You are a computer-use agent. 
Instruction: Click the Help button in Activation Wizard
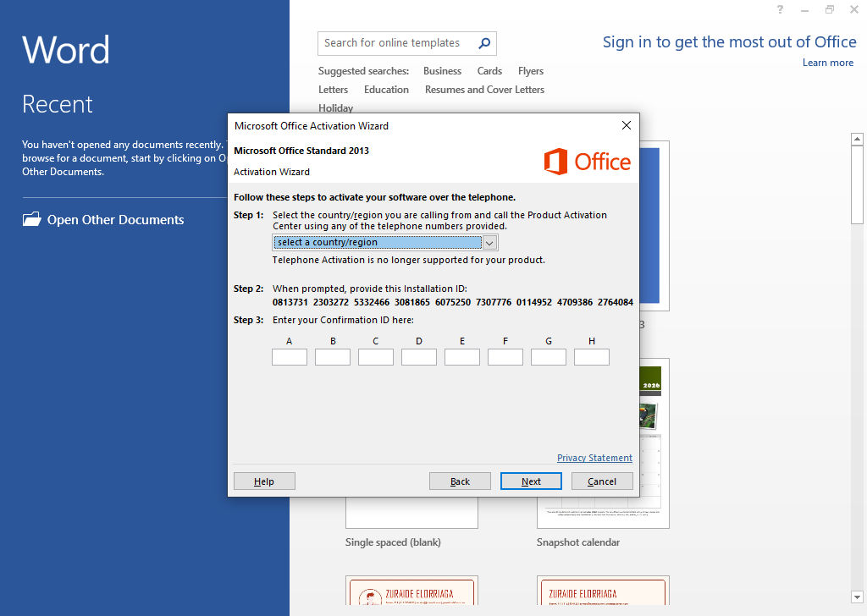coord(264,481)
